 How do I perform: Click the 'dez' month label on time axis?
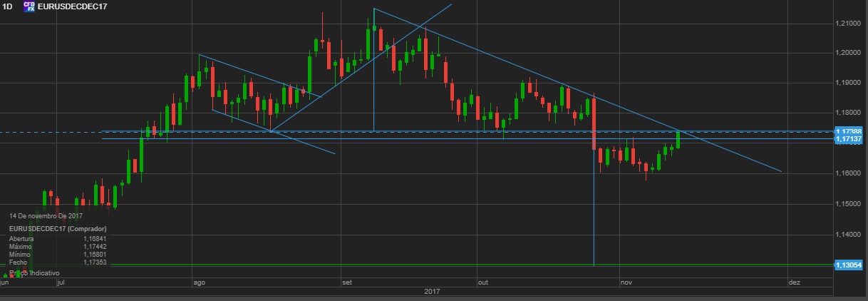(x=794, y=283)
